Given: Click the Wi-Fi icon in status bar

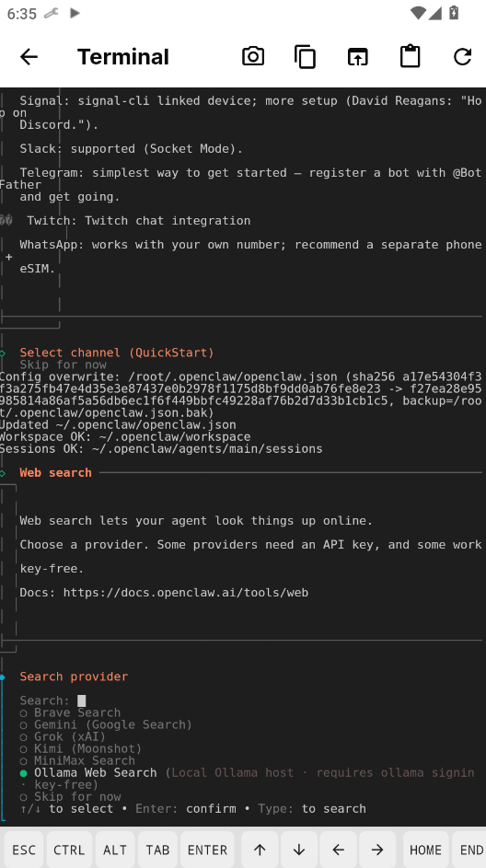Looking at the screenshot, I should [x=419, y=12].
